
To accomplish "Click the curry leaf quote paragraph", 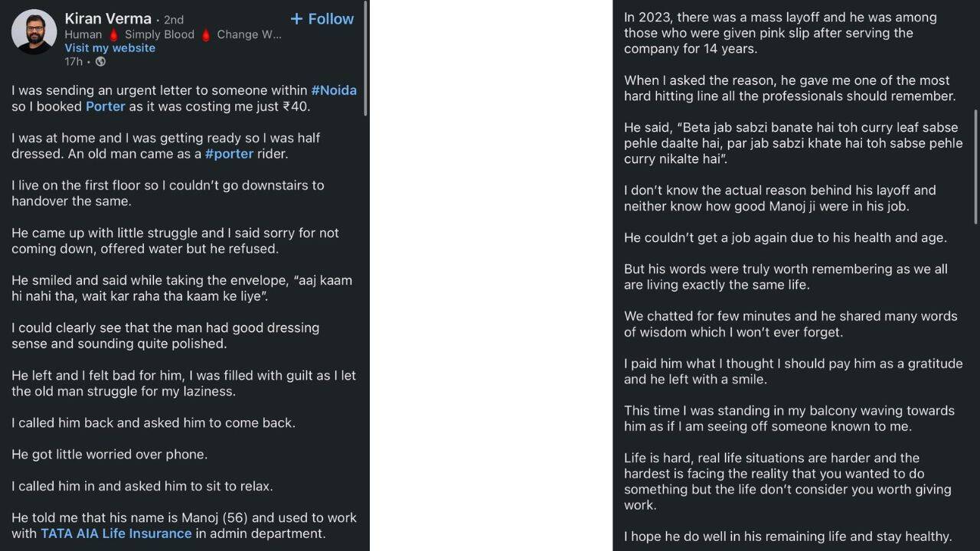I will click(793, 143).
